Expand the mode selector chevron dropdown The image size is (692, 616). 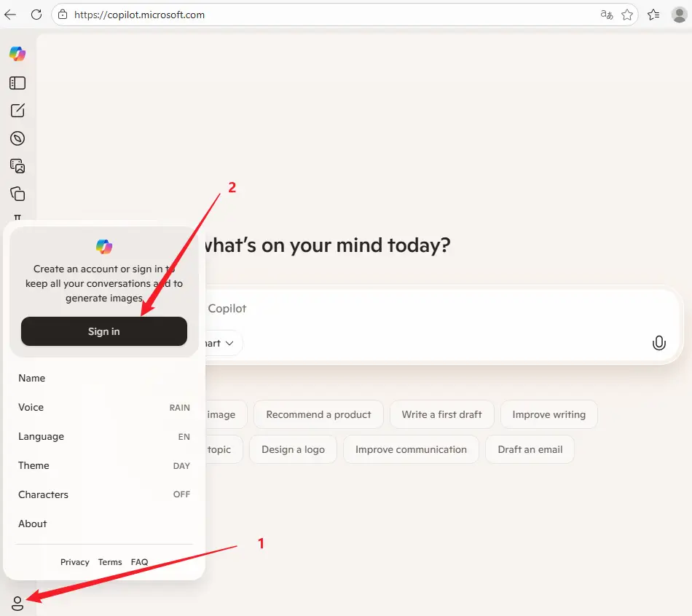[x=229, y=343]
